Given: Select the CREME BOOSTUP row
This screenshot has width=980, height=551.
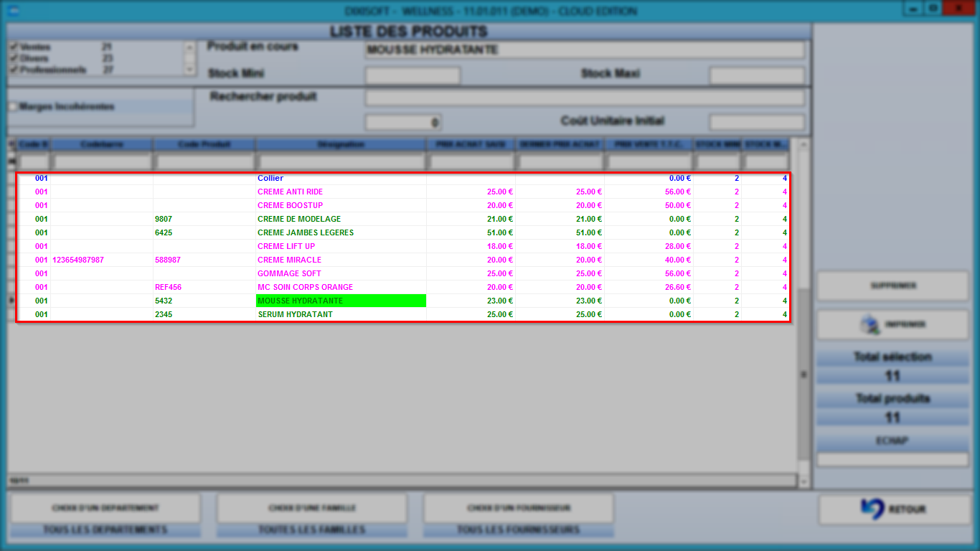Looking at the screenshot, I should (403, 205).
